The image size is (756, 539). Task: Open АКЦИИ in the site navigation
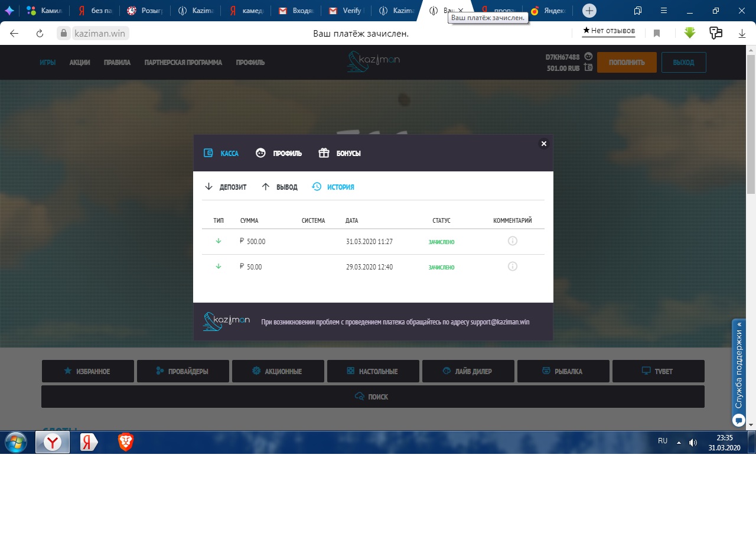click(80, 63)
